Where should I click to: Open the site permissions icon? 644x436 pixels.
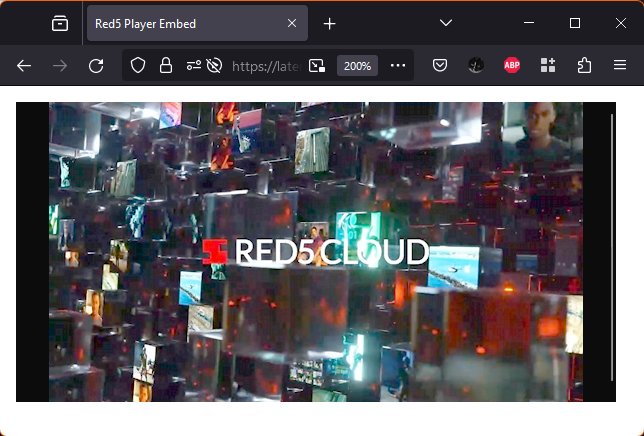click(x=193, y=65)
